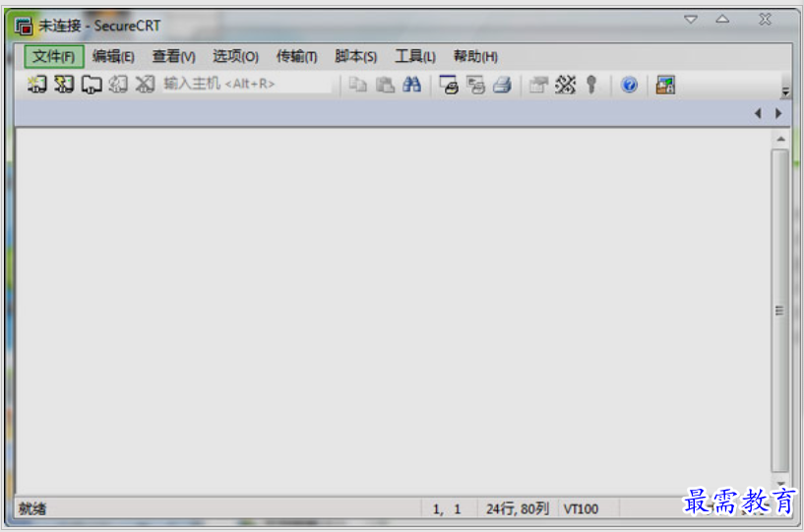
Task: Open the 查看(V) menu
Action: click(174, 56)
